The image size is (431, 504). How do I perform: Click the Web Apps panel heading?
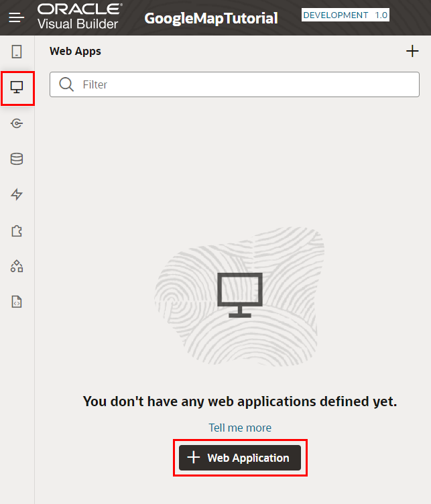(x=75, y=51)
